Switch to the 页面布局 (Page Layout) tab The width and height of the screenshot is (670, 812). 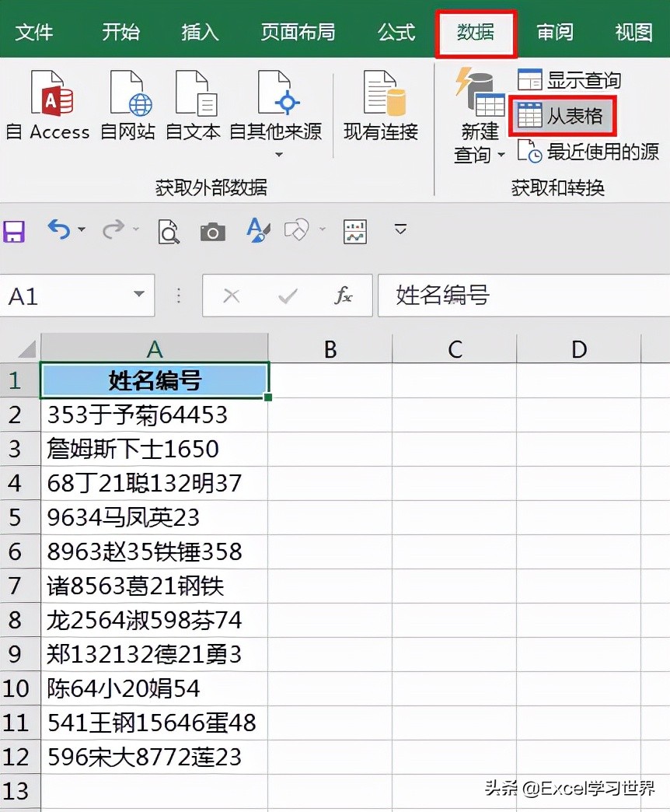pyautogui.click(x=298, y=32)
